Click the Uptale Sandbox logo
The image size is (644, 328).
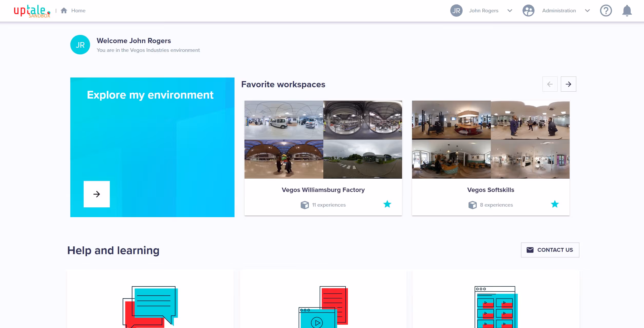[x=32, y=11]
